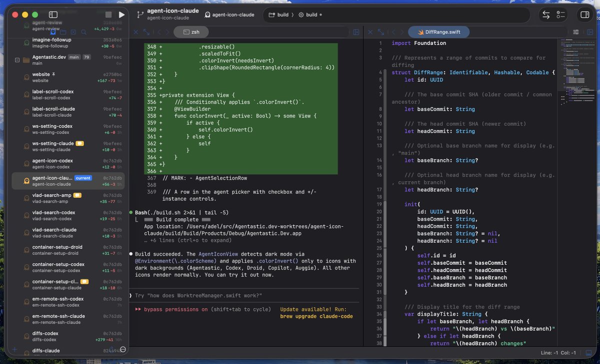Select the DiffRange.swift tab
The height and width of the screenshot is (364, 600).
(438, 32)
